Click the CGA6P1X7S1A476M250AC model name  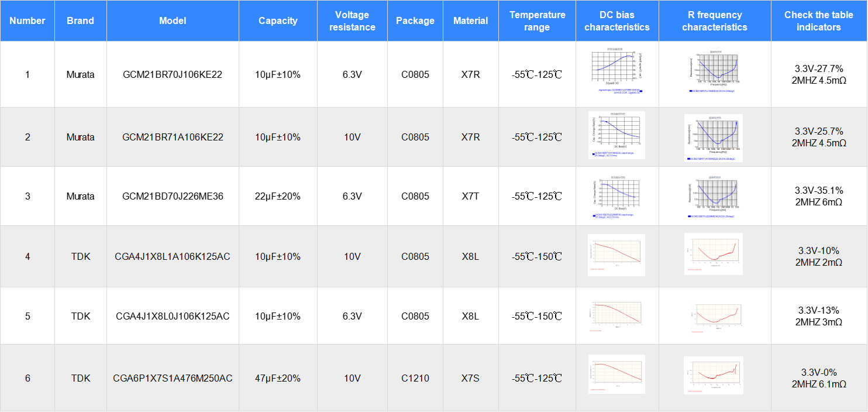tap(173, 379)
